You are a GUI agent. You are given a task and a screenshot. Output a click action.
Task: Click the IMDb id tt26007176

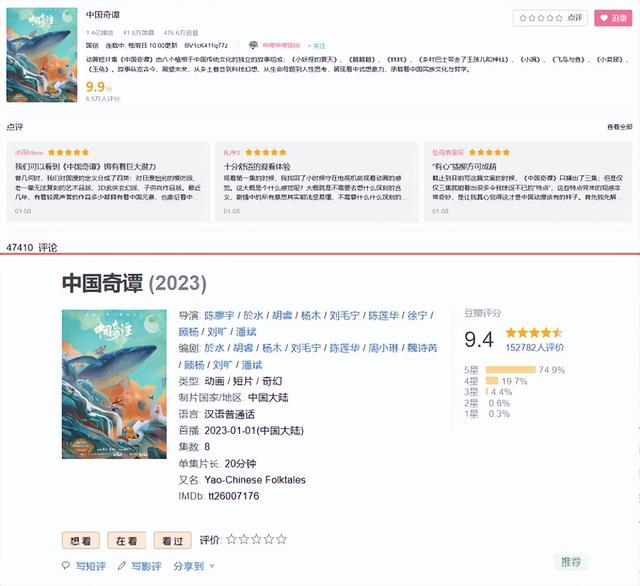coord(233,496)
